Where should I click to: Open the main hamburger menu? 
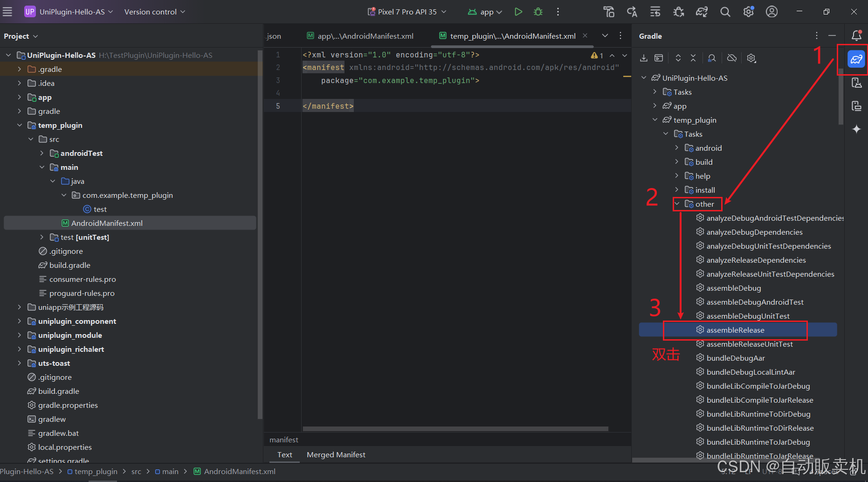pyautogui.click(x=7, y=12)
